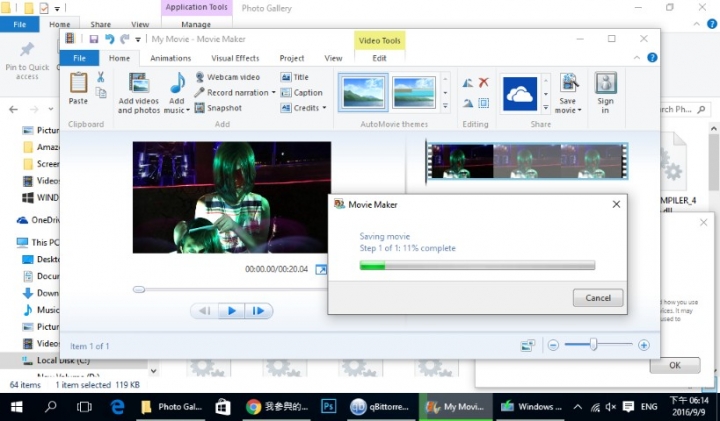The height and width of the screenshot is (421, 720).
Task: Open the Save movie dropdown arrow
Action: click(x=579, y=110)
